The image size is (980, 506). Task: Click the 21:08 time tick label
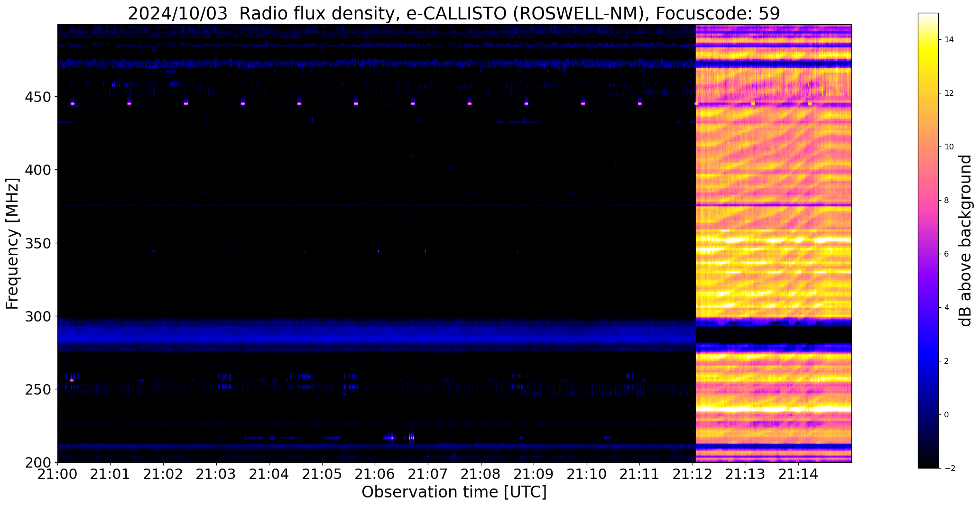click(x=481, y=473)
